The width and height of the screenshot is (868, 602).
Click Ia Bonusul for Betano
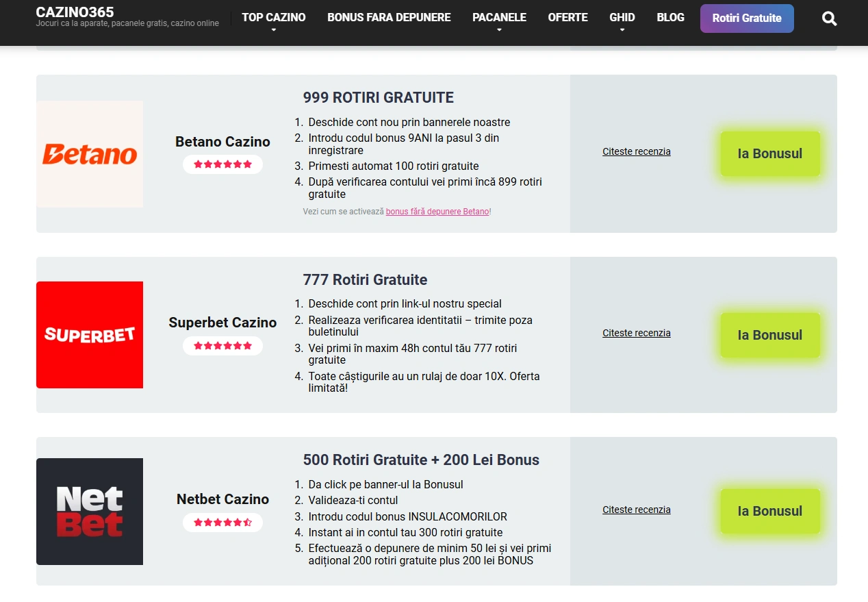pos(770,153)
